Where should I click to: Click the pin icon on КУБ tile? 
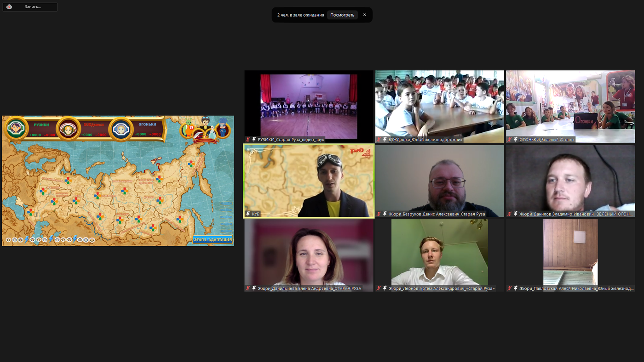pos(248,214)
